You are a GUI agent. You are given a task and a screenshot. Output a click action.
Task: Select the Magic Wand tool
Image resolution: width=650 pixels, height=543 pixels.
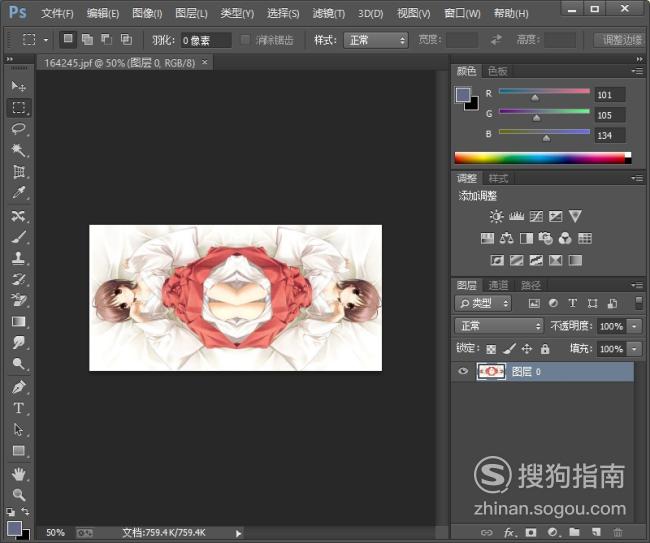coord(18,150)
